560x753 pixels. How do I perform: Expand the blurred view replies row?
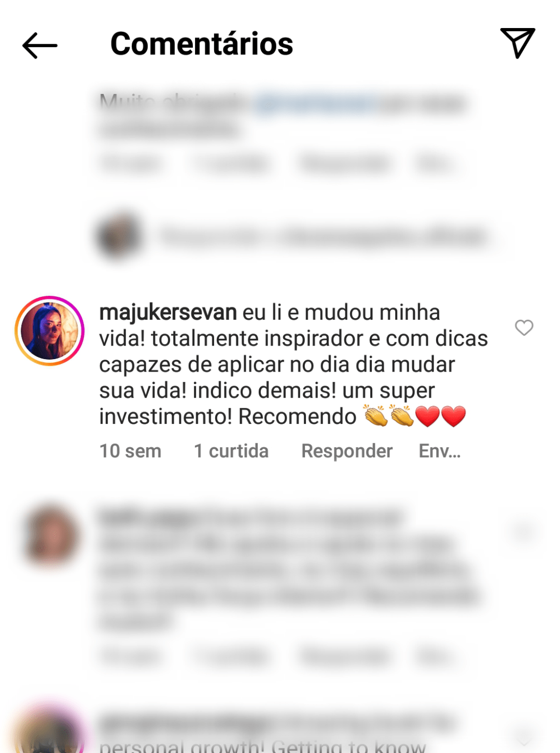324,236
